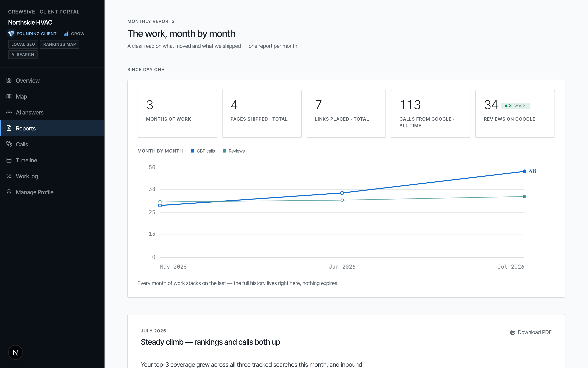Click the May 2026 GBP calls point
The height and width of the screenshot is (368, 588).
pyautogui.click(x=160, y=206)
